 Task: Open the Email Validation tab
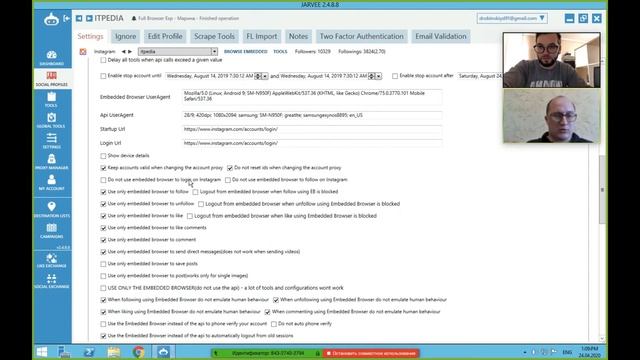pyautogui.click(x=441, y=36)
